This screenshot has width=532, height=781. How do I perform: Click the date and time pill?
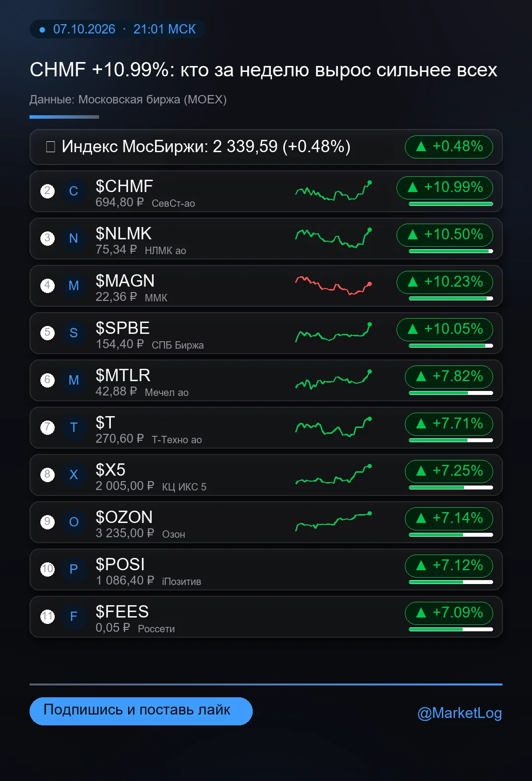click(117, 29)
